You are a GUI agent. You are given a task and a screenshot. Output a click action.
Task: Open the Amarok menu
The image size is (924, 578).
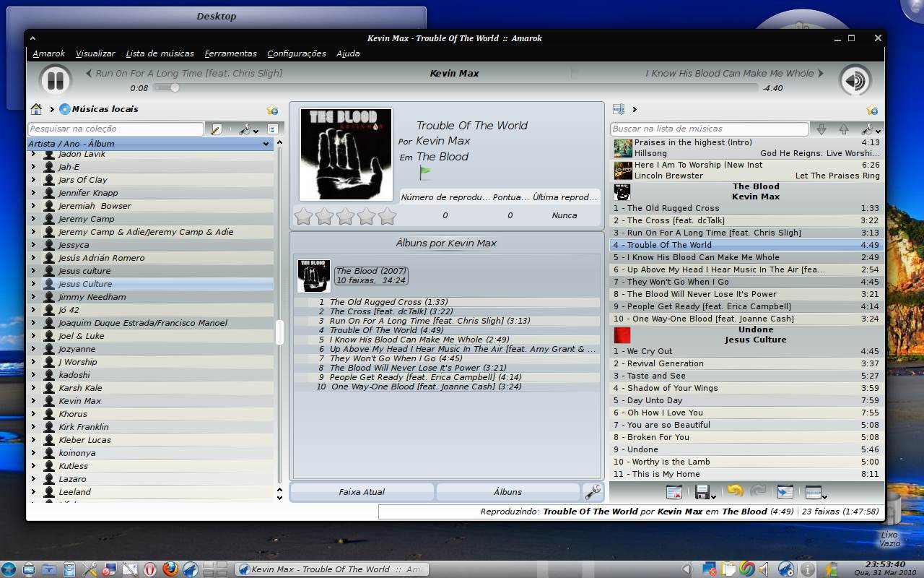click(x=49, y=53)
